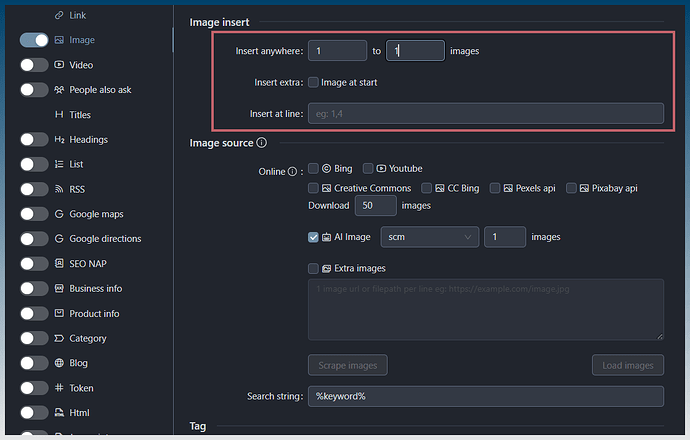Click the Insert at line field
The height and width of the screenshot is (440, 690).
coord(486,114)
